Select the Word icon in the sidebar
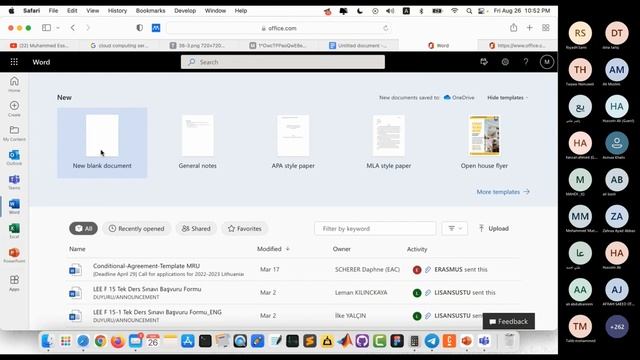 [14, 207]
